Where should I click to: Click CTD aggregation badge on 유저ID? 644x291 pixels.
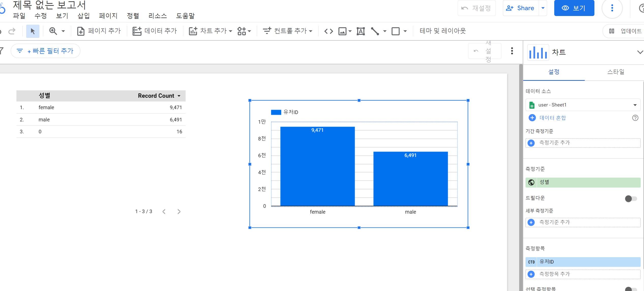pyautogui.click(x=531, y=262)
